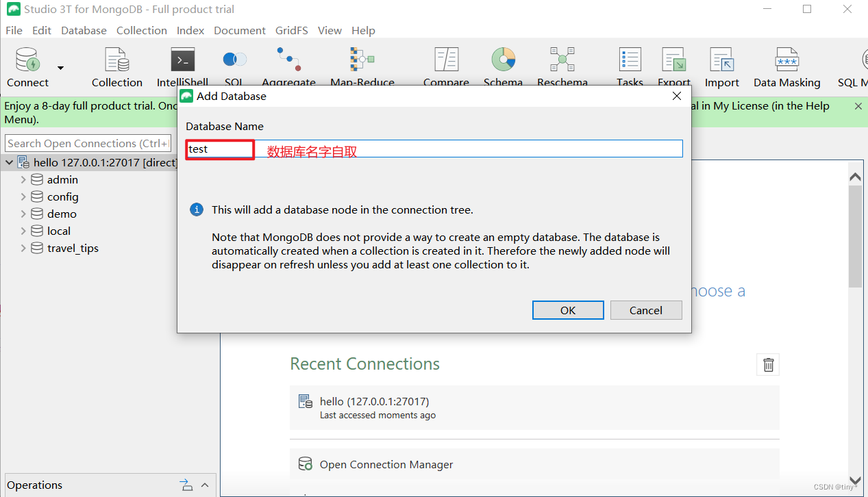
Task: Expand the demo database node
Action: pos(23,214)
